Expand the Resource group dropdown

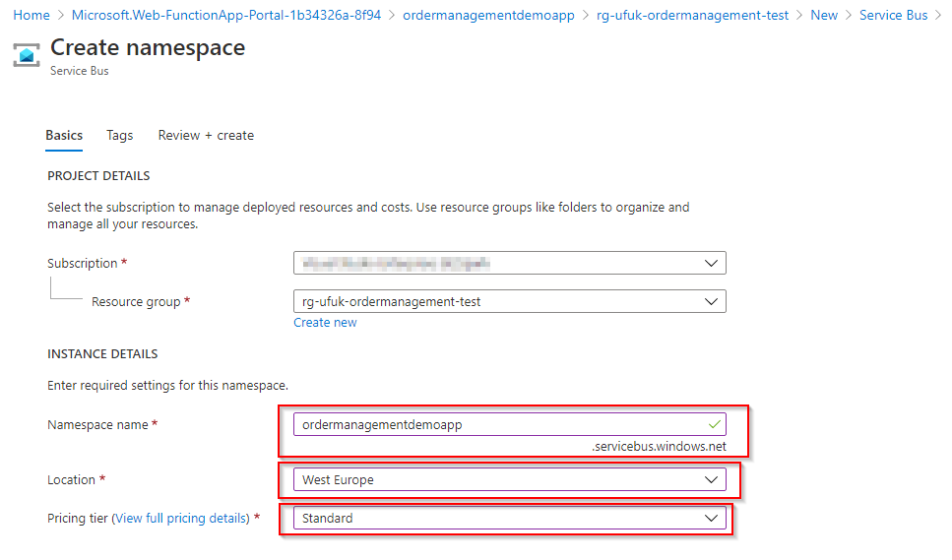pos(509,301)
